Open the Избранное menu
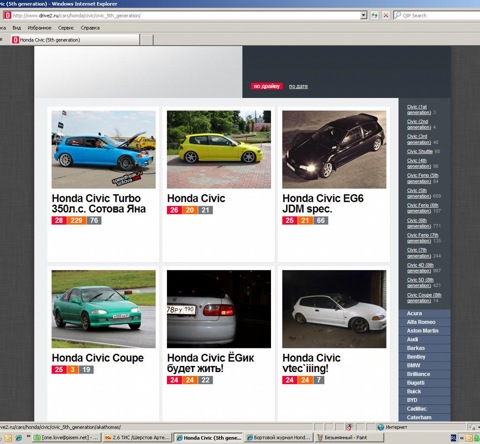The width and height of the screenshot is (480, 444). tap(39, 28)
